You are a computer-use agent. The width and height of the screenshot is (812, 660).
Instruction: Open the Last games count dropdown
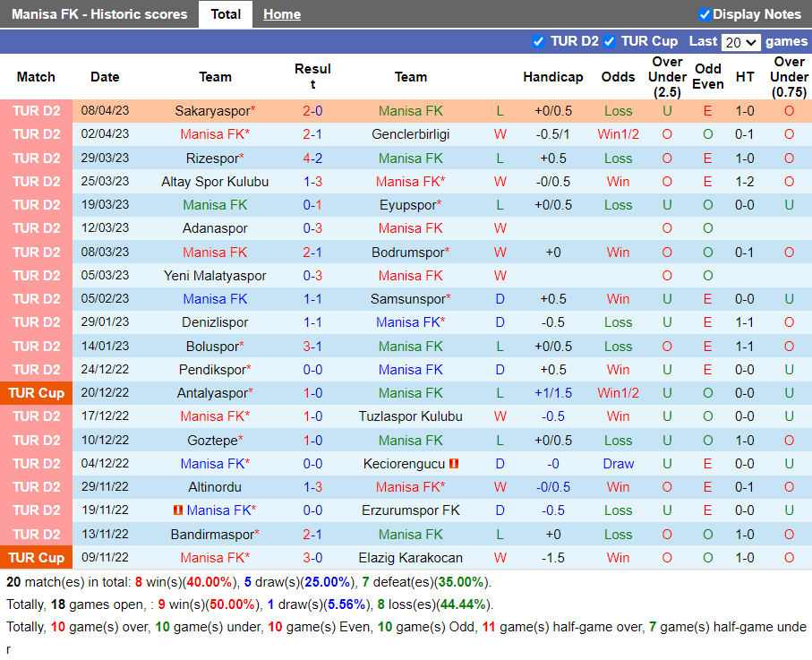(x=740, y=42)
